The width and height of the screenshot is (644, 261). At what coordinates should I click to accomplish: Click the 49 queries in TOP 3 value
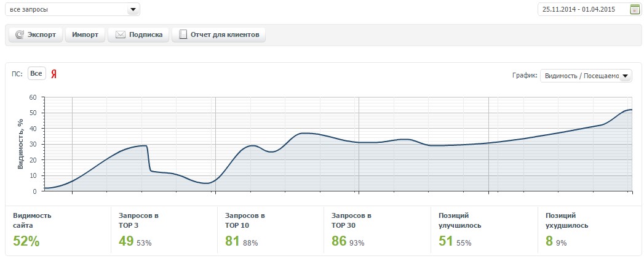[126, 241]
